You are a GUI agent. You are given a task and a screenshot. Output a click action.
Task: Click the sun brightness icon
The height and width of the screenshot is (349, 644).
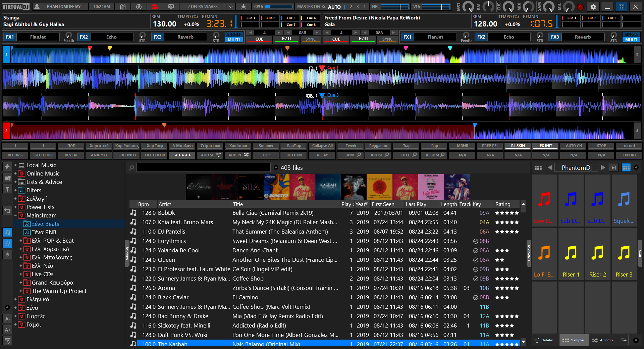(244, 7)
